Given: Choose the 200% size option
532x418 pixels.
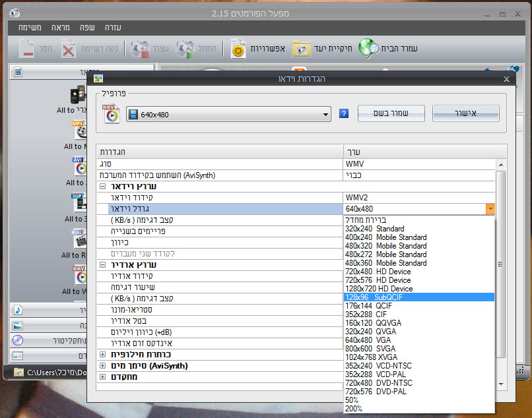Looking at the screenshot, I should [x=419, y=409].
